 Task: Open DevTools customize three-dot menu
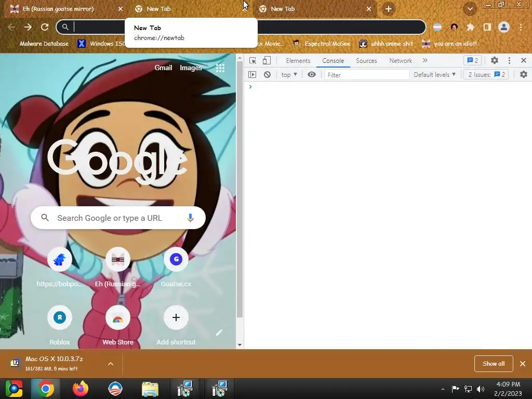(x=509, y=60)
